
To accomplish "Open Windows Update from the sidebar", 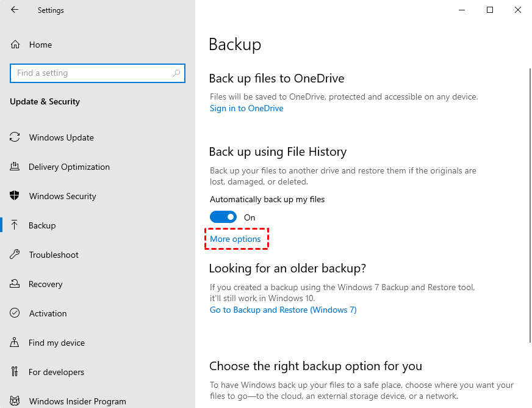I will pos(61,137).
